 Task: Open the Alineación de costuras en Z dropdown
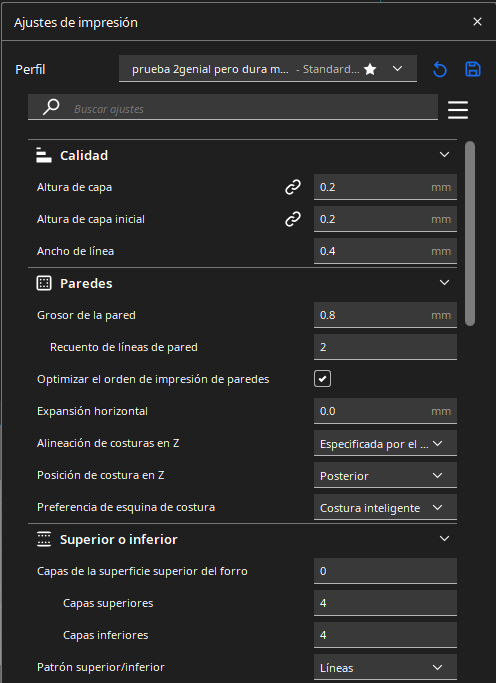[x=385, y=443]
